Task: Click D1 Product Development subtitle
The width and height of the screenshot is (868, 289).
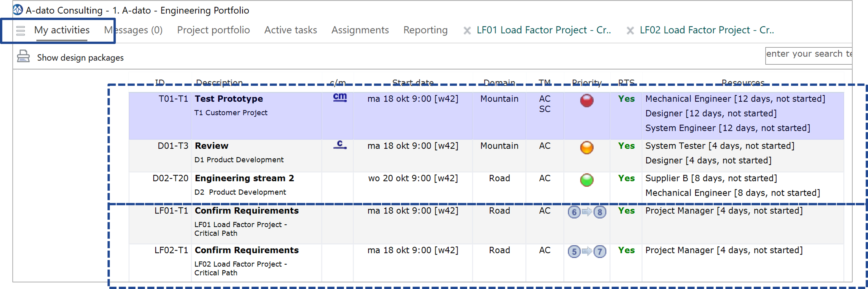Action: point(239,160)
